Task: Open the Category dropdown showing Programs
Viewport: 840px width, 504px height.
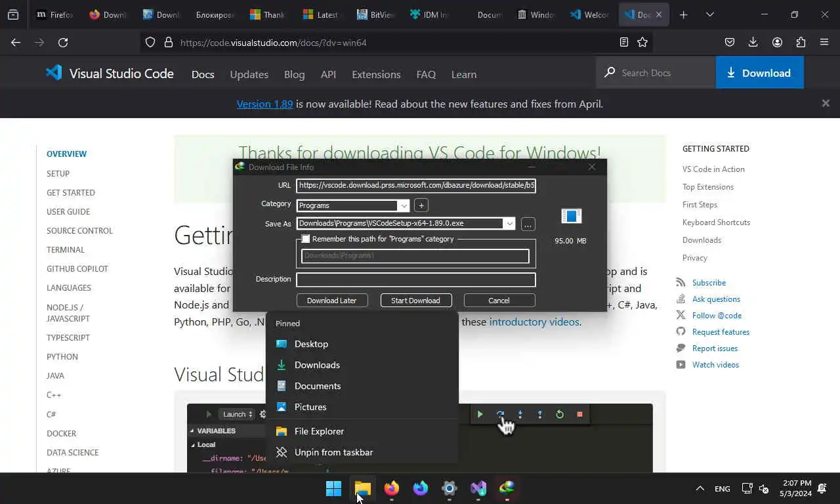Action: point(353,205)
